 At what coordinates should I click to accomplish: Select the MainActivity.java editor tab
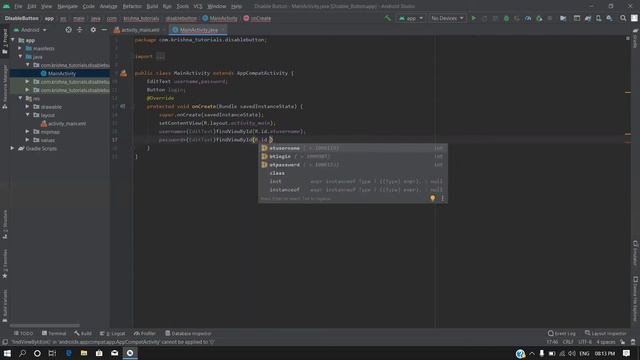point(199,30)
